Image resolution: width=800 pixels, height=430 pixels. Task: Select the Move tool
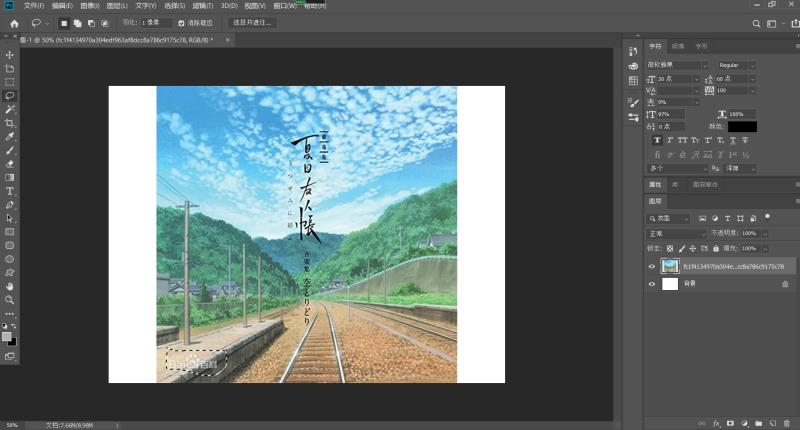pyautogui.click(x=10, y=55)
